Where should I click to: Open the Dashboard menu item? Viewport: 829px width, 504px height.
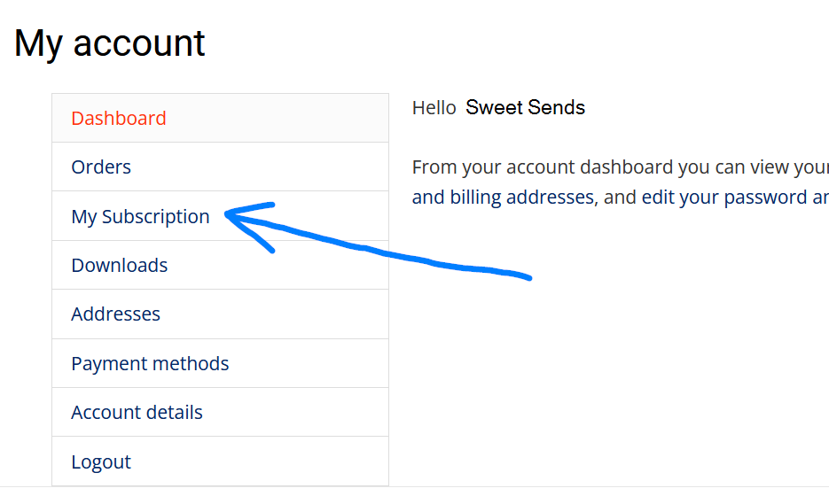119,119
